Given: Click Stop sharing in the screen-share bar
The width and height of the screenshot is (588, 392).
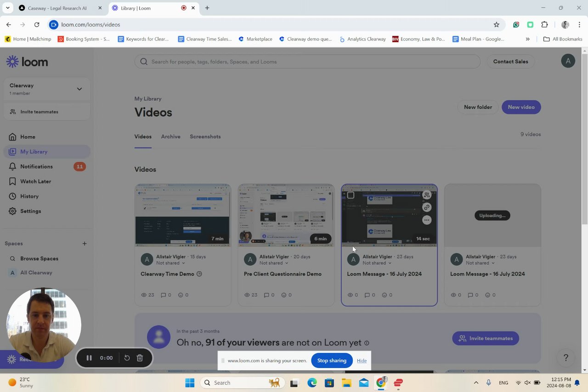Looking at the screenshot, I should [332, 361].
